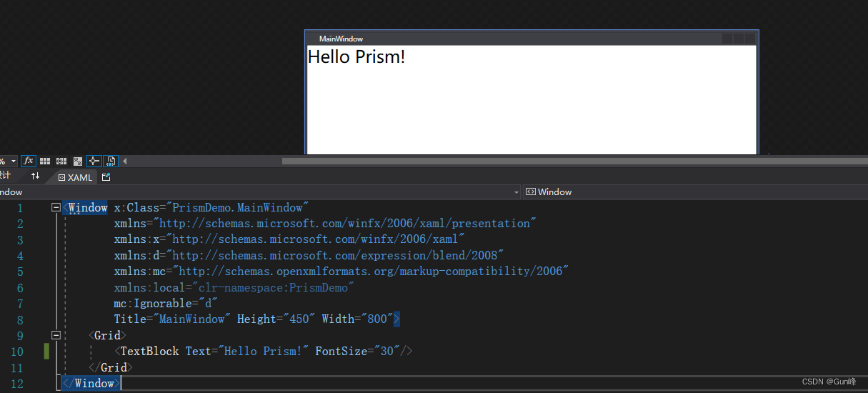This screenshot has height=393, width=868.
Task: Click line number 10 in the gutter
Action: pos(16,352)
